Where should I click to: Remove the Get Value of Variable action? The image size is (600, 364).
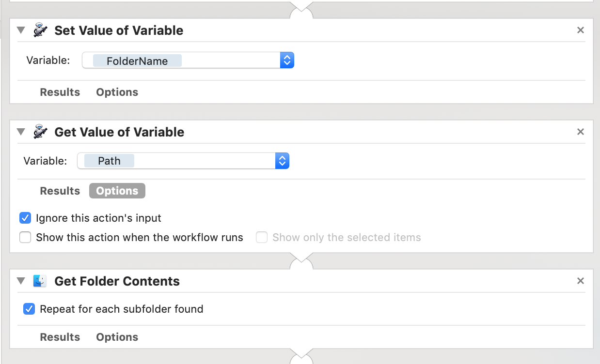[580, 132]
